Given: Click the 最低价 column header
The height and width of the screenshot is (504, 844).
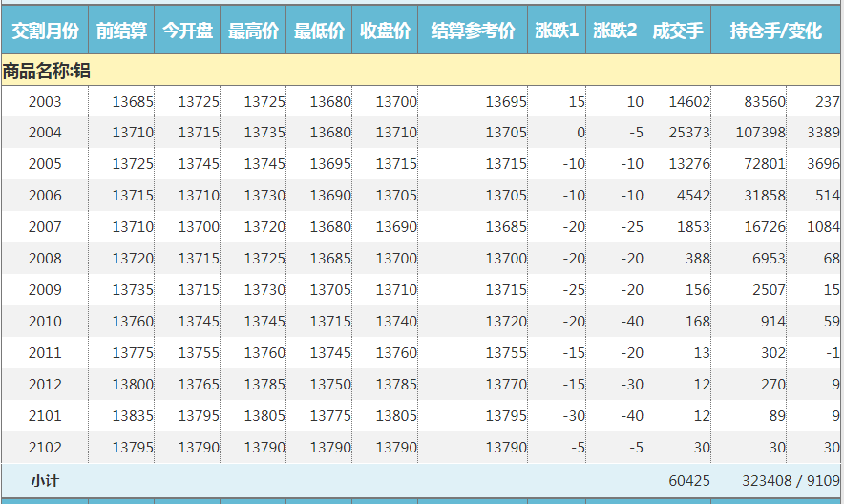Looking at the screenshot, I should click(x=319, y=31).
